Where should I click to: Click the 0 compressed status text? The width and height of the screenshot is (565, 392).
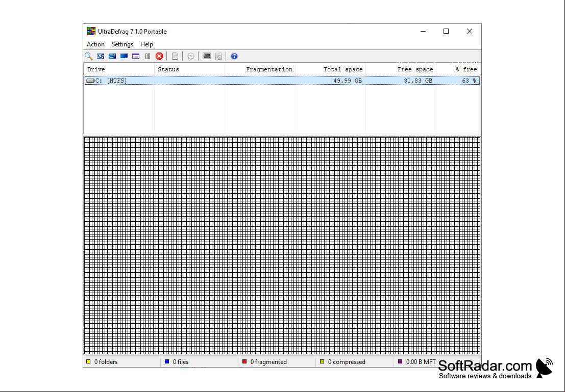coord(347,362)
